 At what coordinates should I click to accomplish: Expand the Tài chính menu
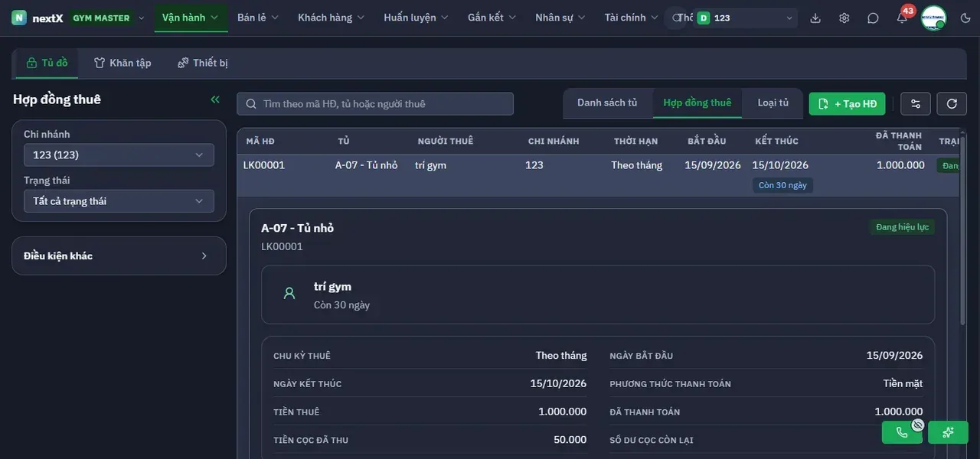(x=632, y=18)
